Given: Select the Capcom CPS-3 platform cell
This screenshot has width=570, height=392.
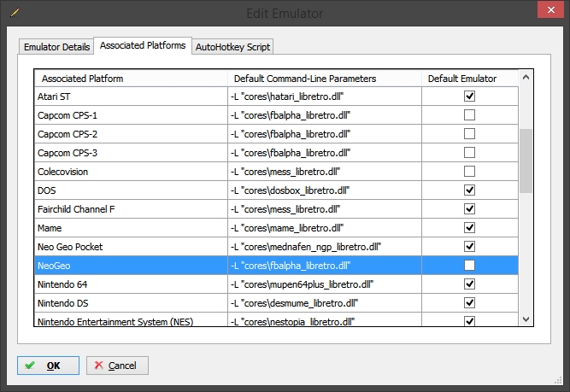Looking at the screenshot, I should tap(132, 153).
